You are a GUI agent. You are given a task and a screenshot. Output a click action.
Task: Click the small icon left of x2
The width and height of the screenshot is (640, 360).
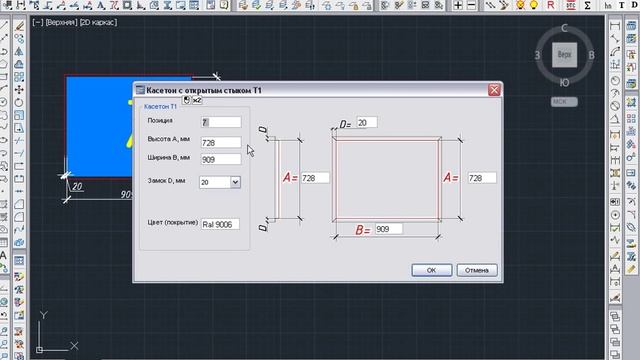(187, 100)
